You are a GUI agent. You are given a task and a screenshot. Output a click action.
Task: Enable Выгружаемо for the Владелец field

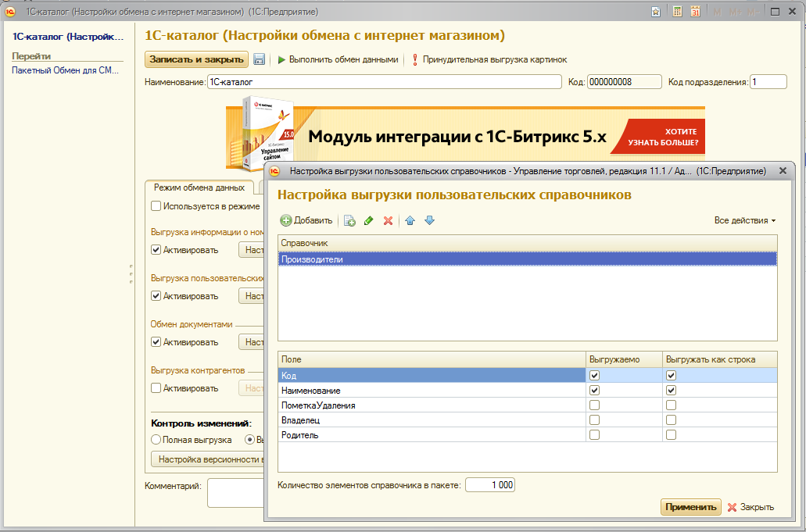tap(595, 420)
